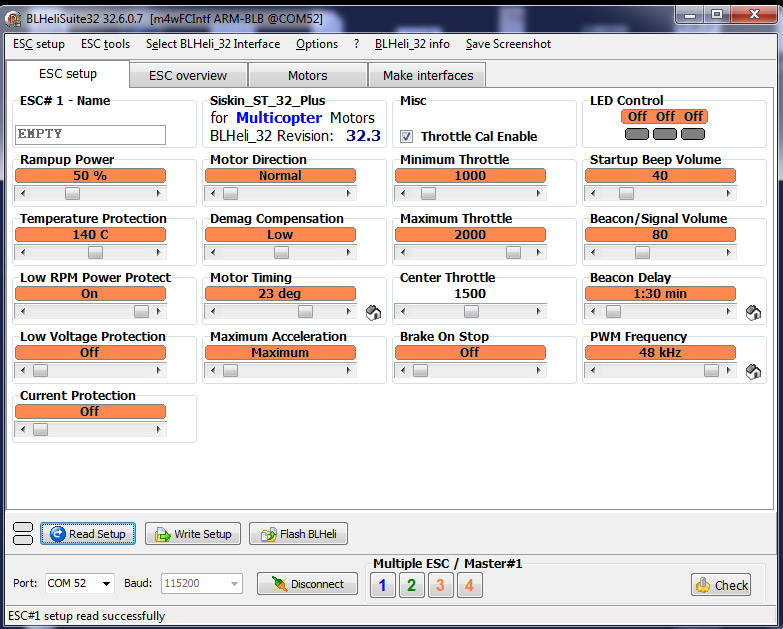Image resolution: width=783 pixels, height=629 pixels.
Task: Increase Rampup Power with the right arrow
Action: 159,193
